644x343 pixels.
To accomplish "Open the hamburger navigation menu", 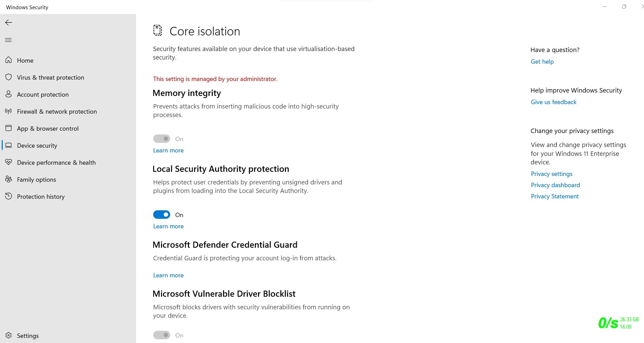I will pyautogui.click(x=9, y=40).
